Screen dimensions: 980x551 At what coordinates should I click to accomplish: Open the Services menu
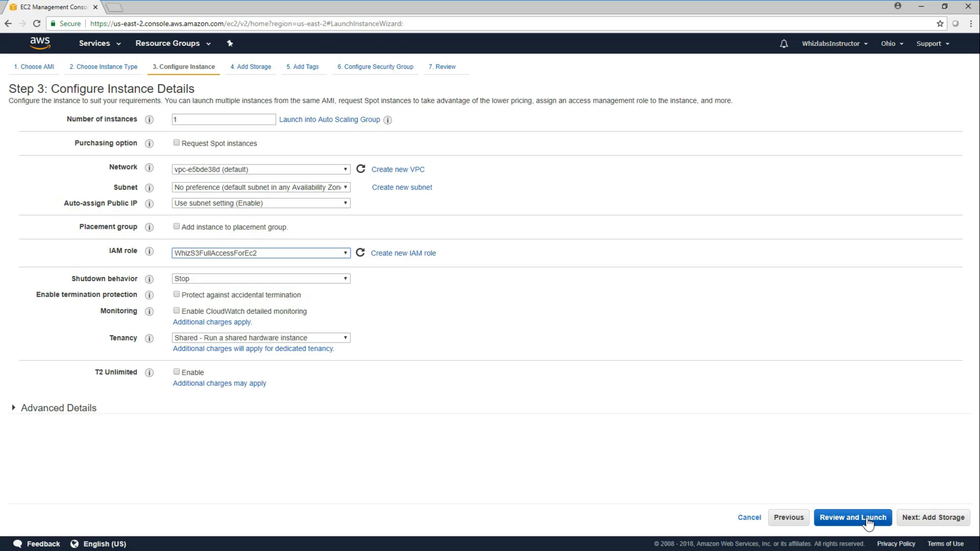(x=99, y=43)
